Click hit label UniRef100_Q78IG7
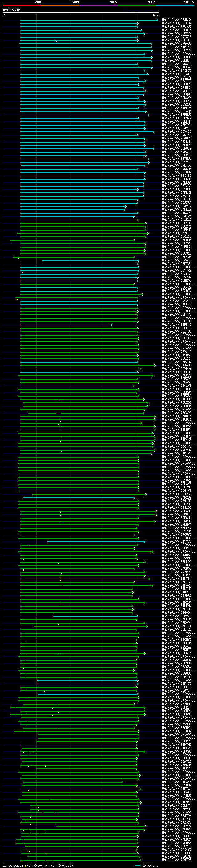The height and width of the screenshot is (868, 197). tap(176, 321)
